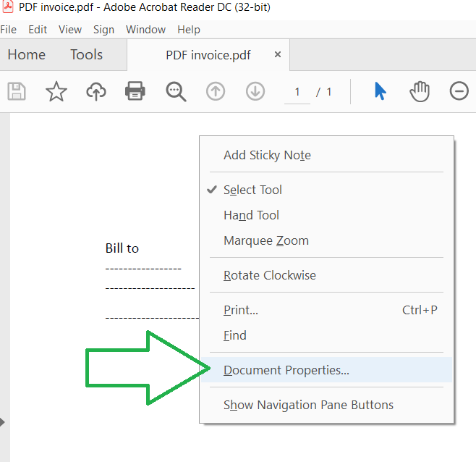The height and width of the screenshot is (462, 476).
Task: Activate the selection arrow tool icon
Action: 381,91
